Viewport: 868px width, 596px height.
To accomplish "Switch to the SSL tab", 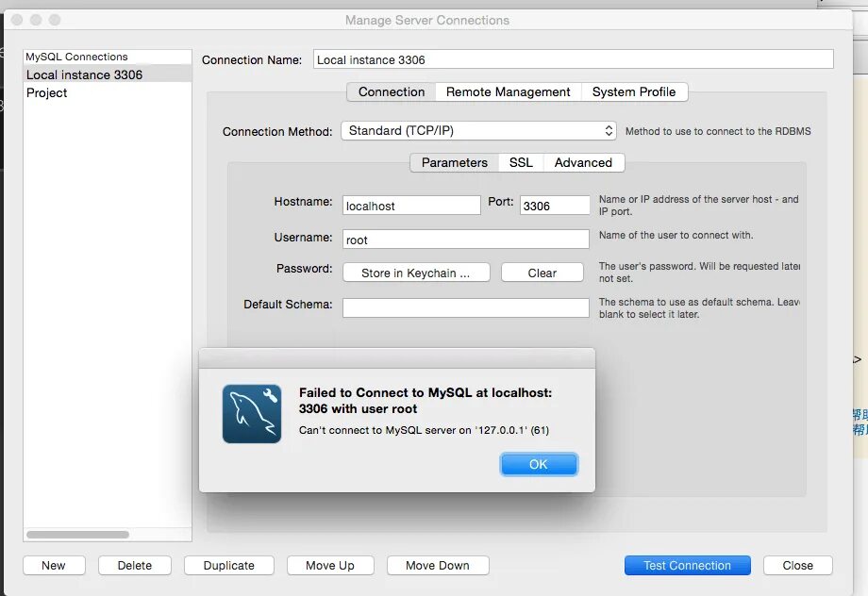I will click(x=521, y=163).
